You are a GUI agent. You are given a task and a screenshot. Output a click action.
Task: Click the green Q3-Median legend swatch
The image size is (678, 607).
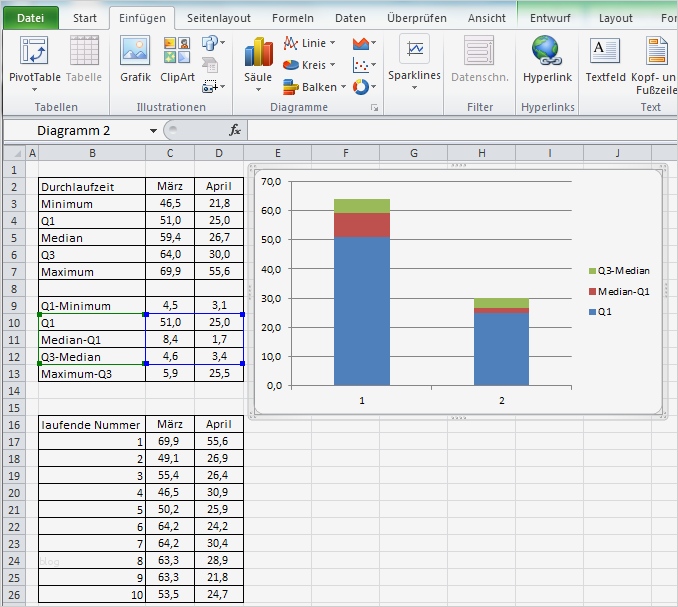(591, 271)
